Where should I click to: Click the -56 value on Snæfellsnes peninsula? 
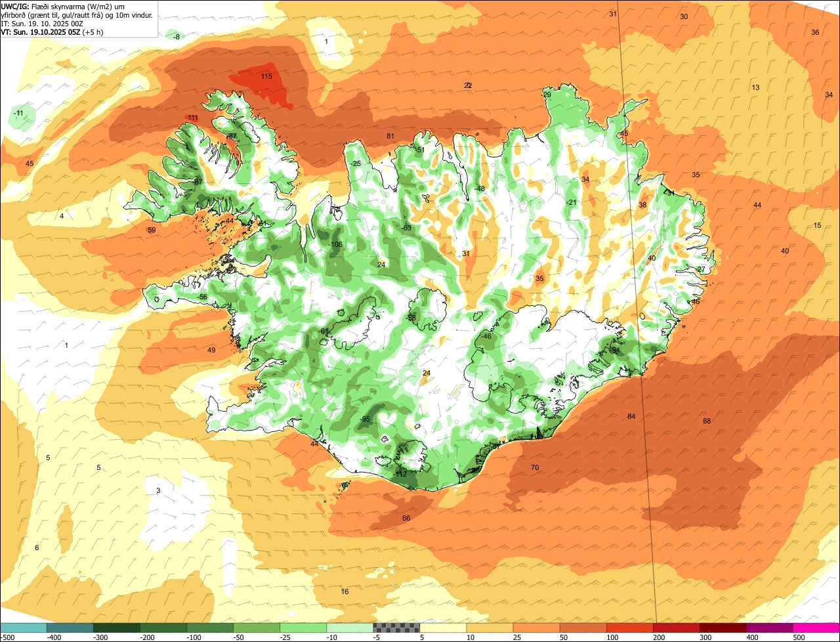pos(203,297)
